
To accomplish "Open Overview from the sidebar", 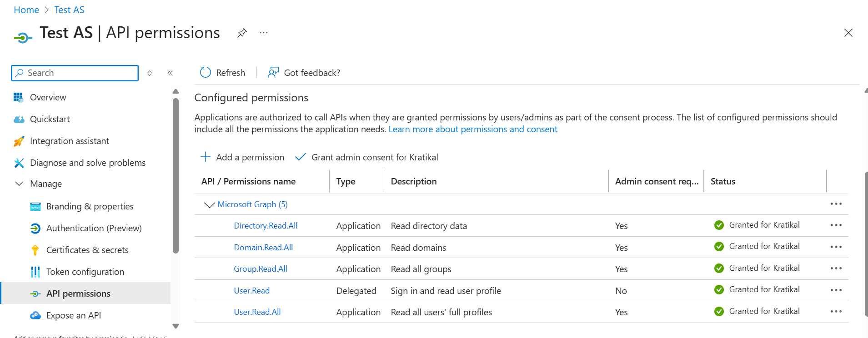I will (48, 97).
